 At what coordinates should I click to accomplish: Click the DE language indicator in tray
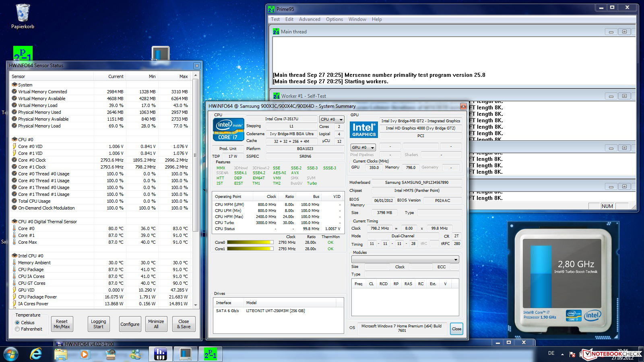point(551,353)
